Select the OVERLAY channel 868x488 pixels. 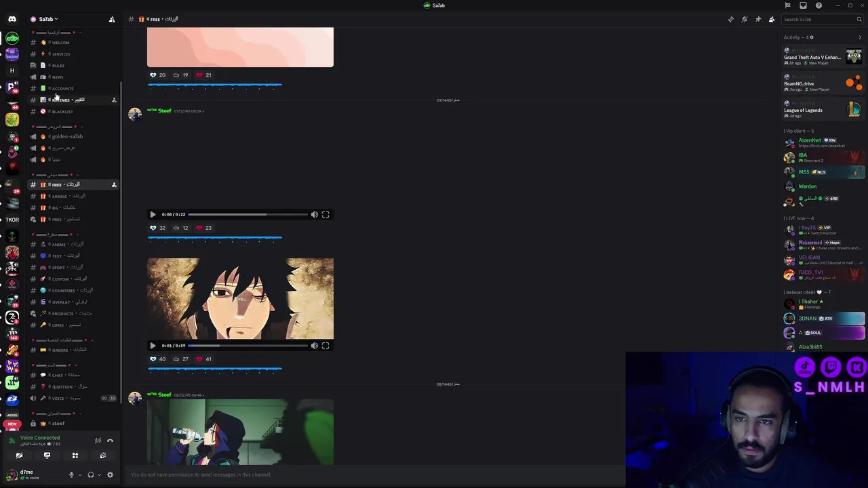(73, 302)
